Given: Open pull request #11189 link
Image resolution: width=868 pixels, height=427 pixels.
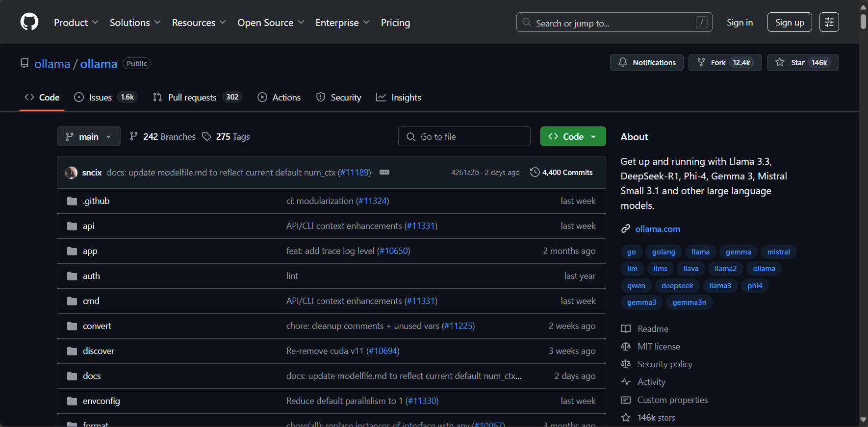Looking at the screenshot, I should [354, 173].
